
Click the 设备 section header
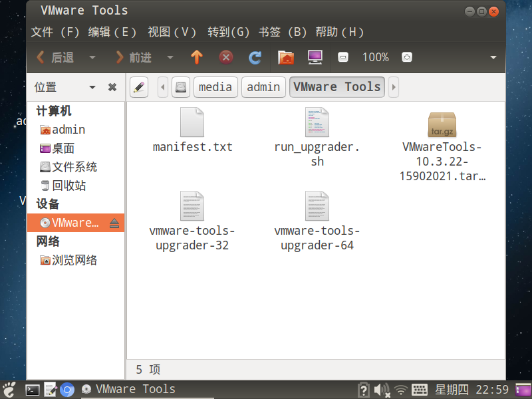[48, 204]
